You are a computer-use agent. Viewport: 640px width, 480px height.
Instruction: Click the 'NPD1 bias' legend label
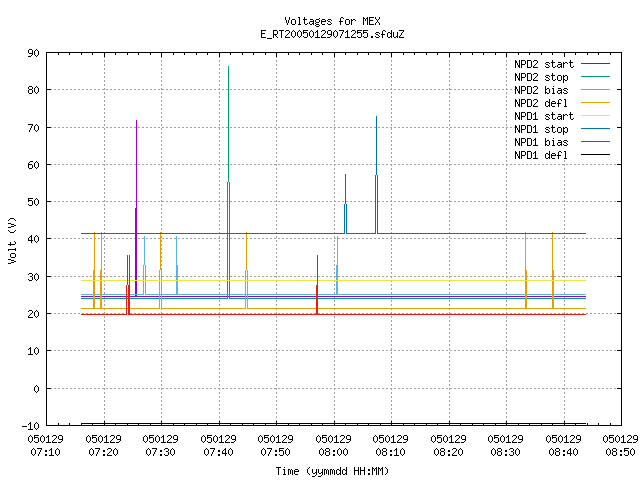point(541,142)
